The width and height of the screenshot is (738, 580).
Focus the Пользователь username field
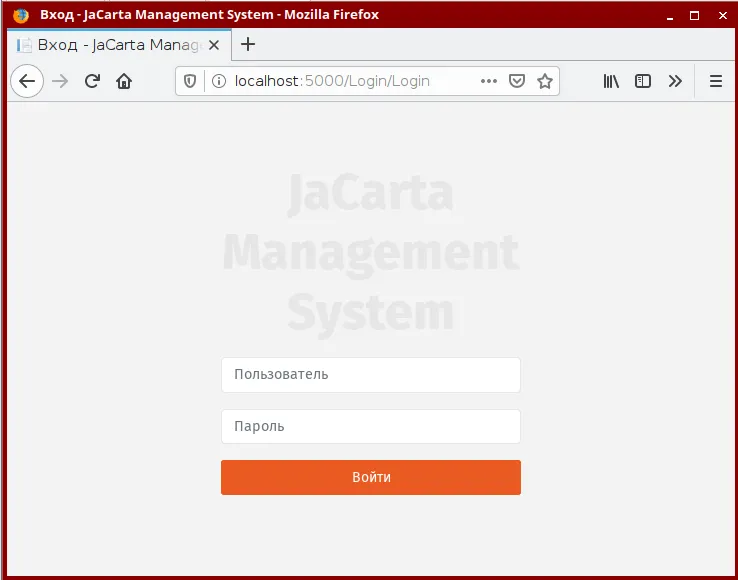[371, 375]
